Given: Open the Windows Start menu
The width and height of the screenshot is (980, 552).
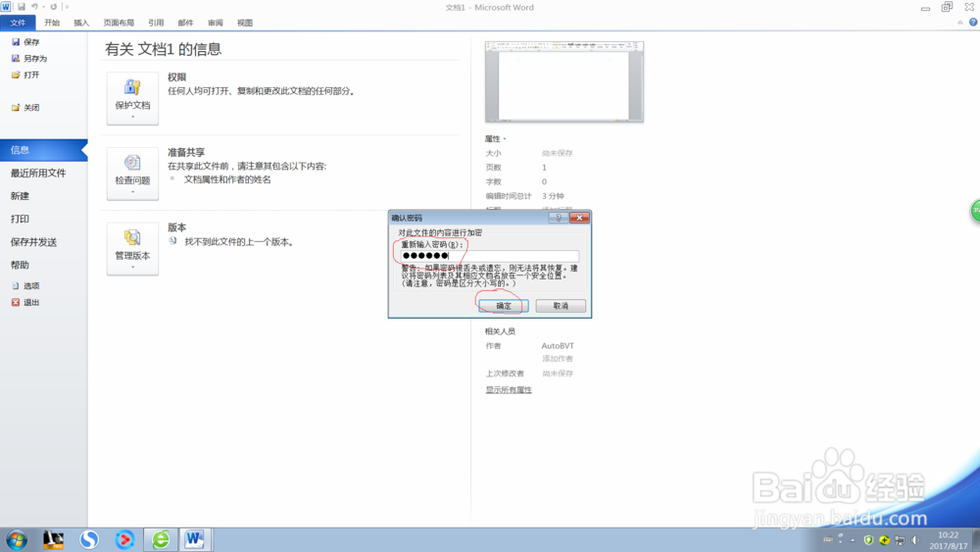Looking at the screenshot, I should point(17,539).
